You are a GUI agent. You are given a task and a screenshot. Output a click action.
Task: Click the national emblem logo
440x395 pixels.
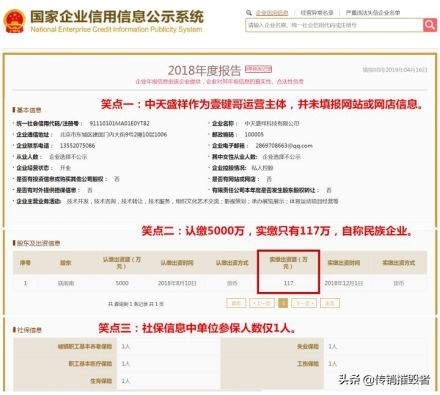pos(14,21)
